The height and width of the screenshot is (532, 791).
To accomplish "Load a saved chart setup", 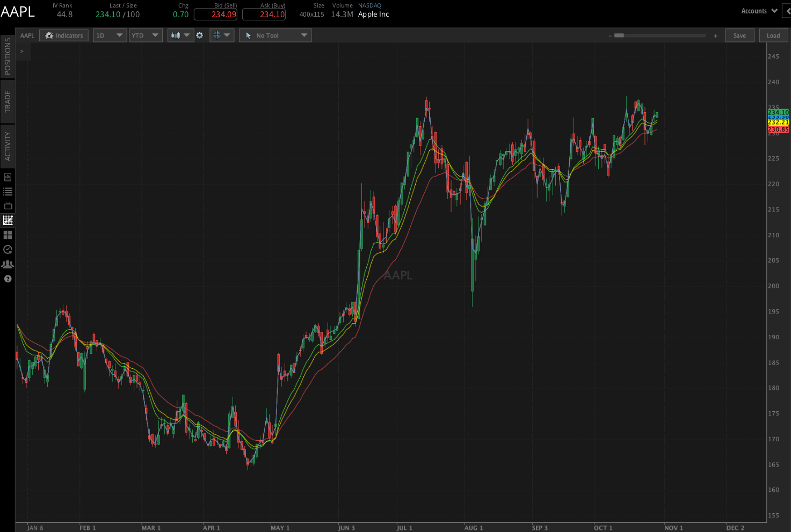I will 773,35.
